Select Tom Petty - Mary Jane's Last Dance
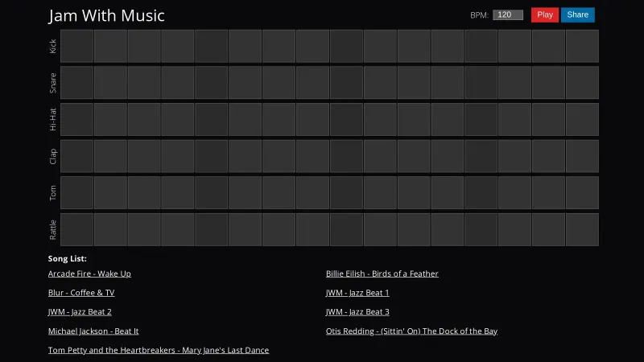This screenshot has height=362, width=644. tap(159, 351)
